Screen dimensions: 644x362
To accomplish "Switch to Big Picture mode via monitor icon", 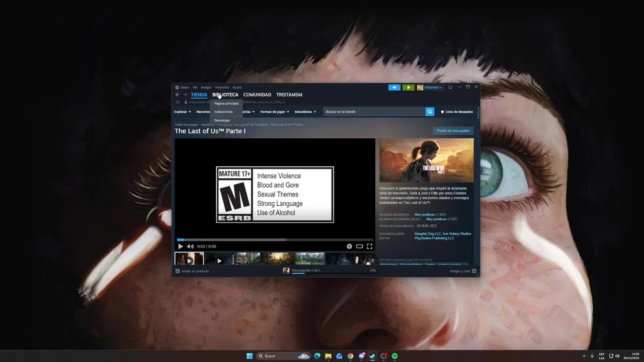I will pyautogui.click(x=450, y=87).
